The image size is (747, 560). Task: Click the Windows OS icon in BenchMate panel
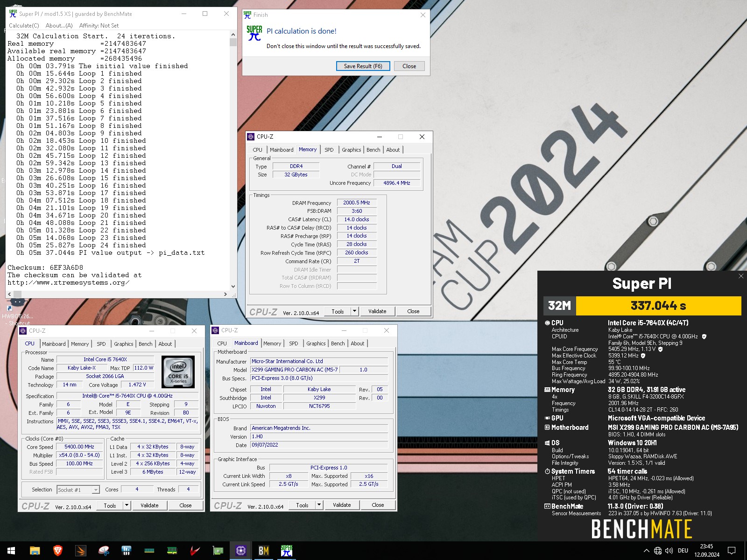click(547, 443)
